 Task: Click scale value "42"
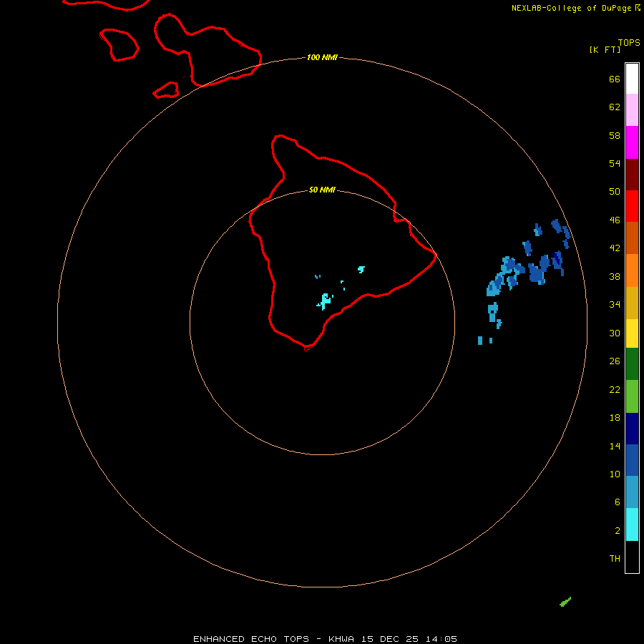click(x=615, y=248)
